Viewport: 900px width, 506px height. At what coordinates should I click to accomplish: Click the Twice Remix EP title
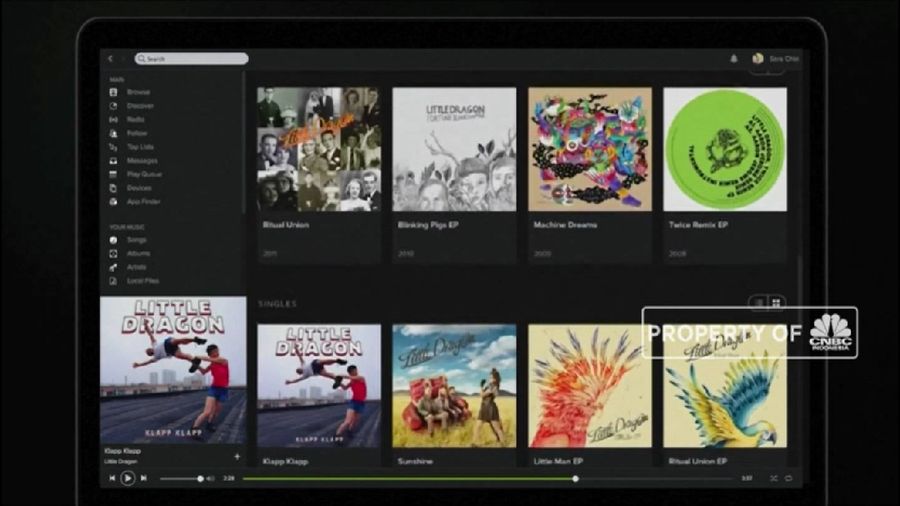coord(698,225)
